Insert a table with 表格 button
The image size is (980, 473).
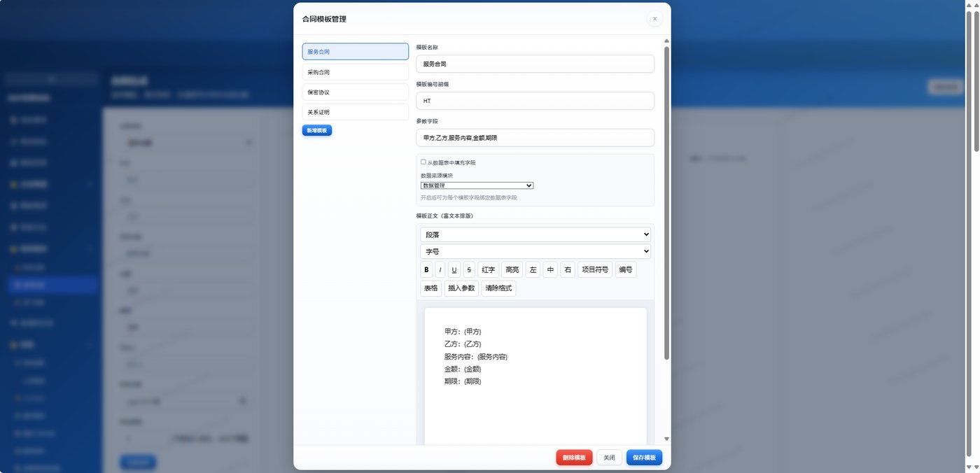[430, 288]
